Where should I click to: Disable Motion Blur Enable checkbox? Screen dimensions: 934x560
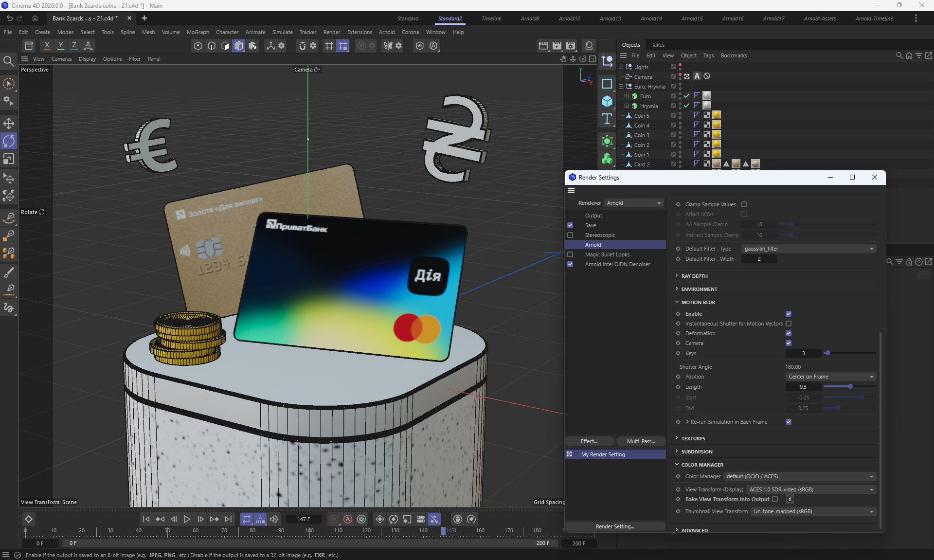pos(789,314)
